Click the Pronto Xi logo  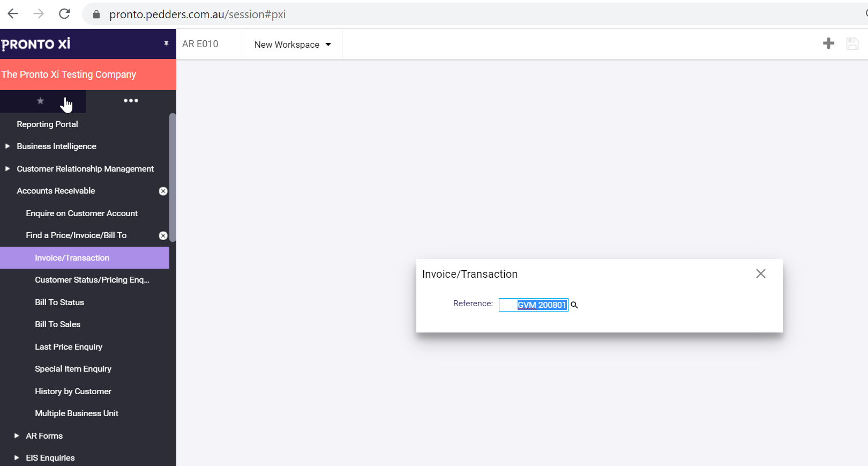36,44
